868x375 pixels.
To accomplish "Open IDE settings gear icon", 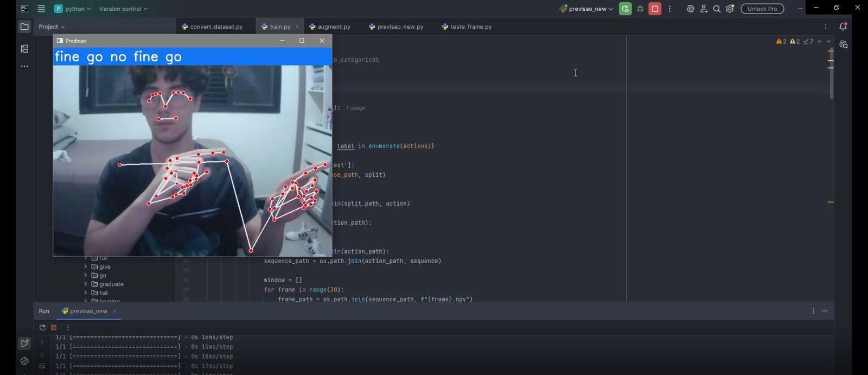I will 730,9.
